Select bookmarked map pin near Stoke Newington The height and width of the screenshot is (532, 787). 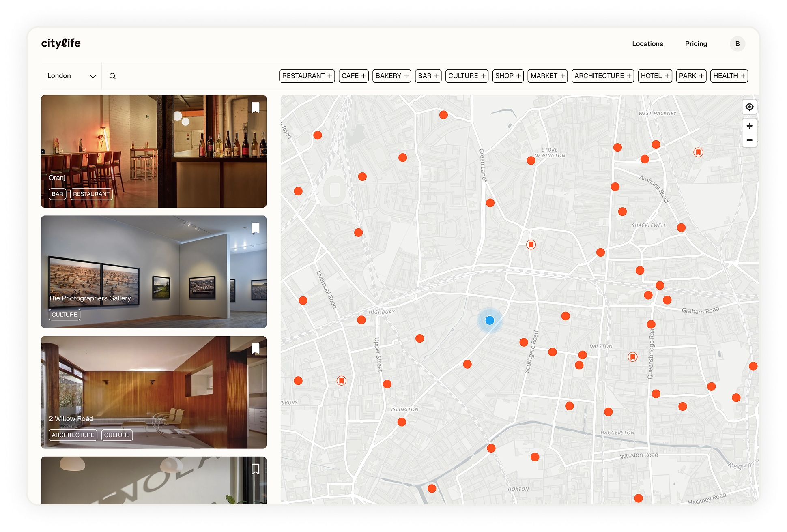[531, 245]
